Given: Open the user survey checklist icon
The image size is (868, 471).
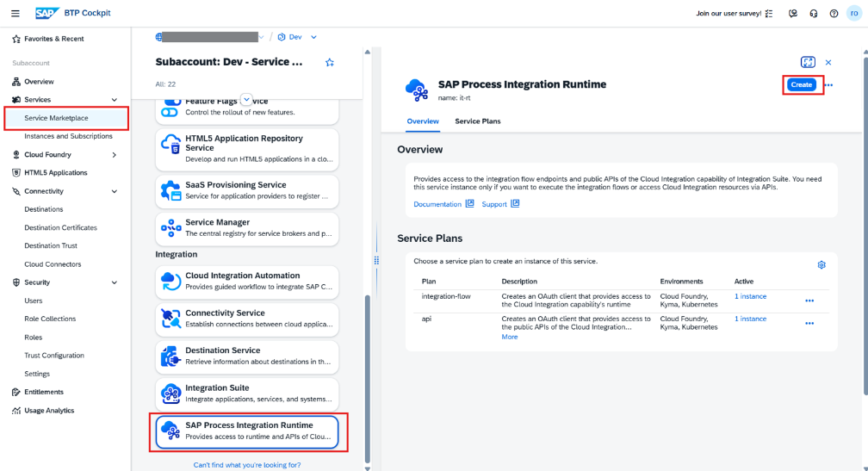Looking at the screenshot, I should [x=769, y=13].
